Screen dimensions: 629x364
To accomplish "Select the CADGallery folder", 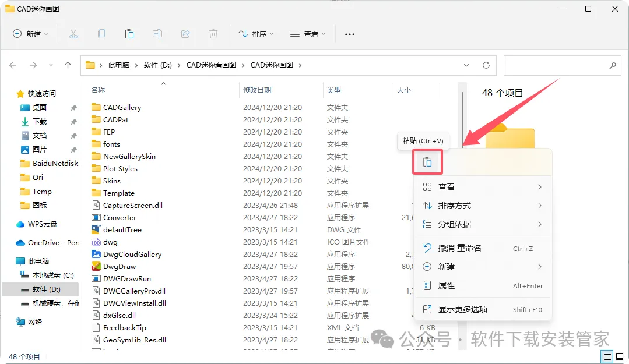I will tap(117, 107).
